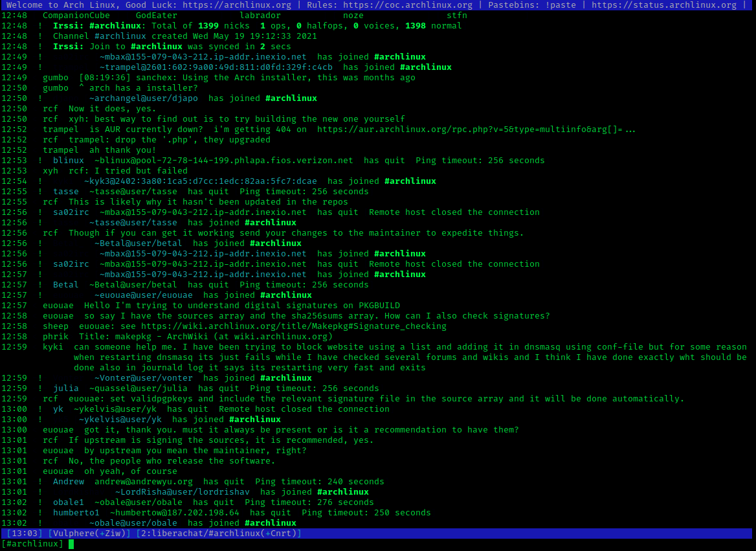Select the 2:liberachat/#archlinux window item

[219, 534]
